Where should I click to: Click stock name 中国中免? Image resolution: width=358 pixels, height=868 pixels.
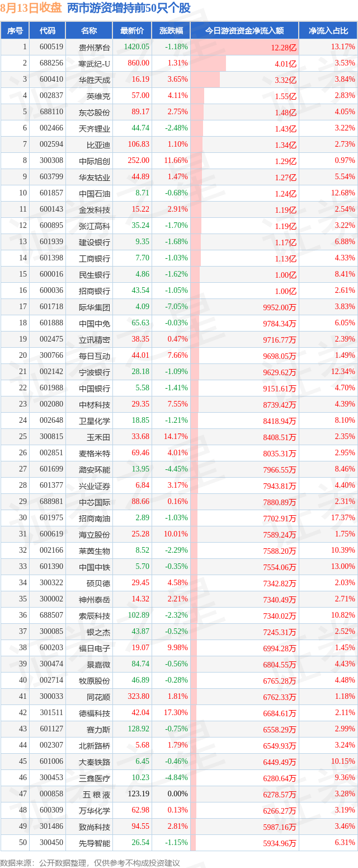(x=95, y=323)
